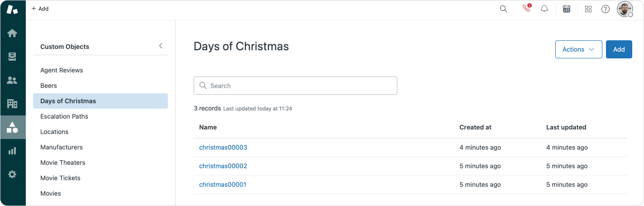The image size is (644, 206).
Task: Open the phone call icon with badge
Action: pos(526,9)
